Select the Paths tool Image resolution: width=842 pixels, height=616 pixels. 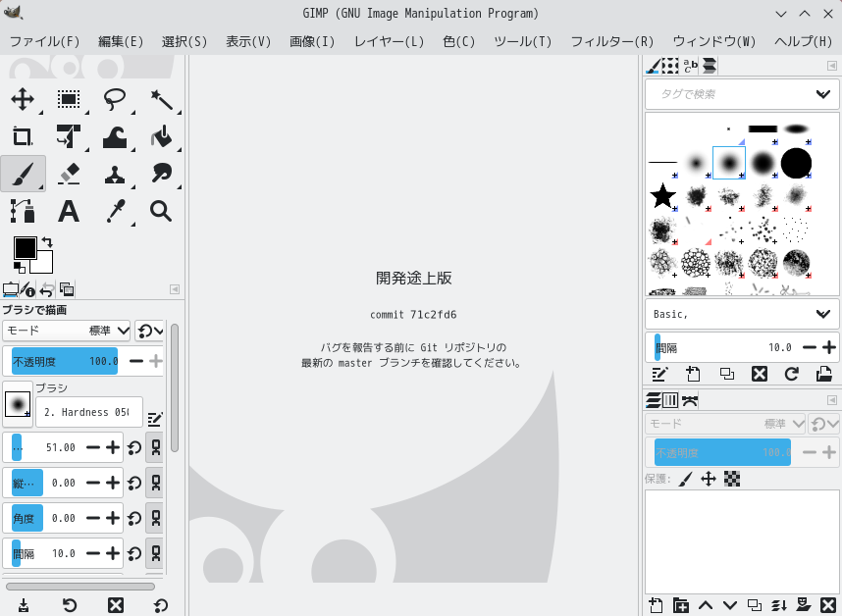pyautogui.click(x=23, y=211)
